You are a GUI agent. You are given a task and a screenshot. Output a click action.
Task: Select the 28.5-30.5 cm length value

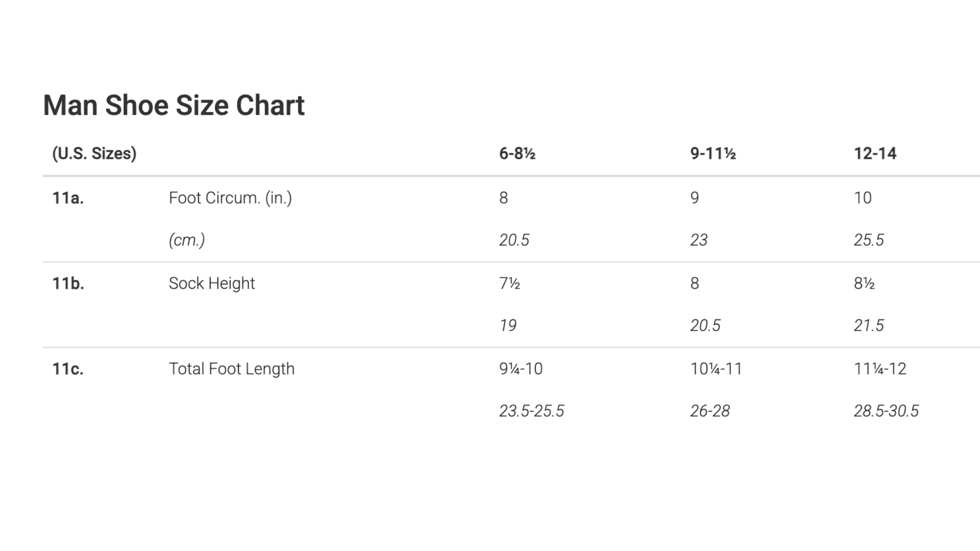click(x=886, y=411)
